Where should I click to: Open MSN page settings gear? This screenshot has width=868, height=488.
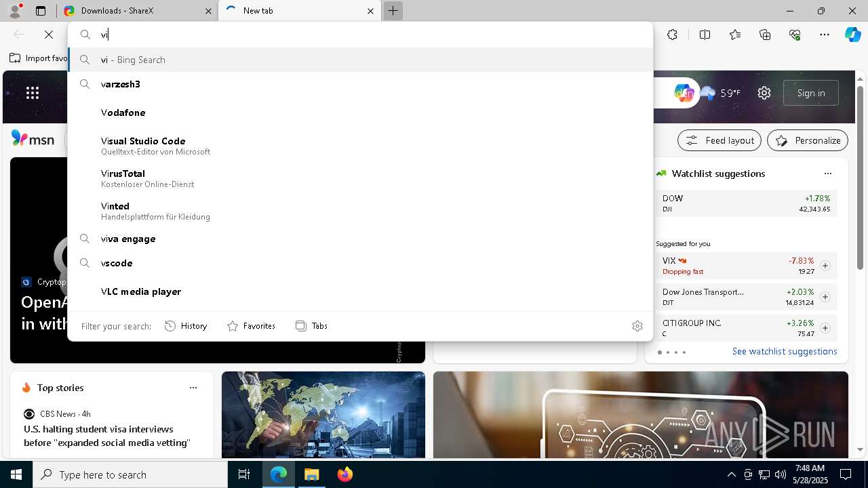click(x=764, y=93)
